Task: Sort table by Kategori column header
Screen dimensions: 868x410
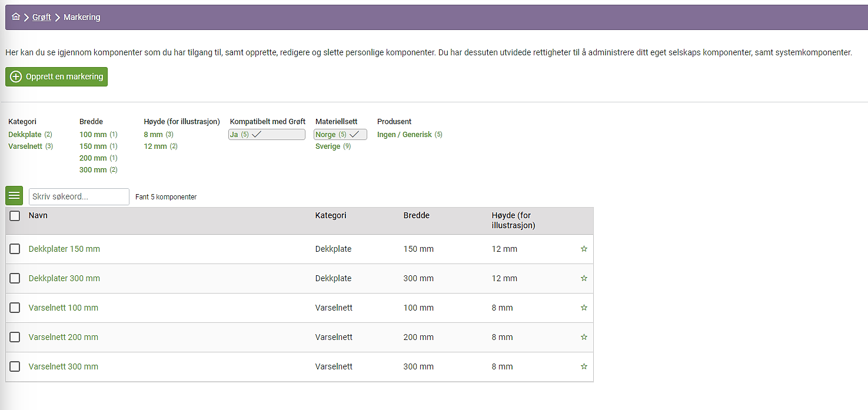Action: (x=331, y=215)
